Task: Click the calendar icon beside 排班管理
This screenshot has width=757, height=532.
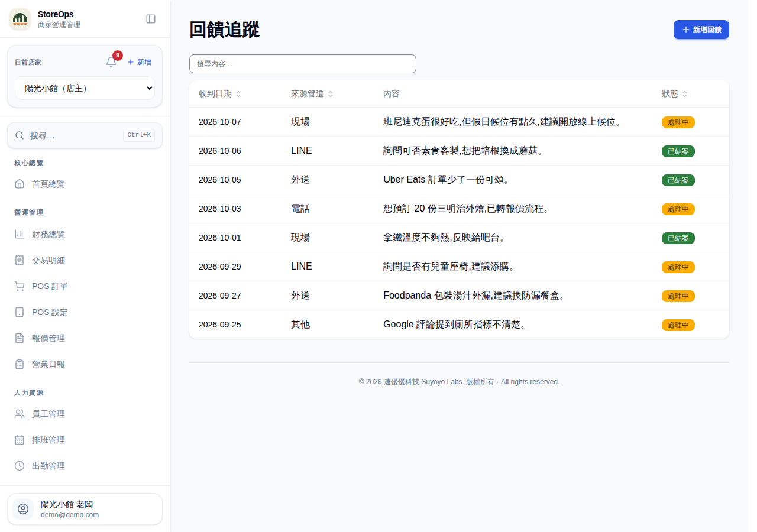Action: (x=20, y=440)
